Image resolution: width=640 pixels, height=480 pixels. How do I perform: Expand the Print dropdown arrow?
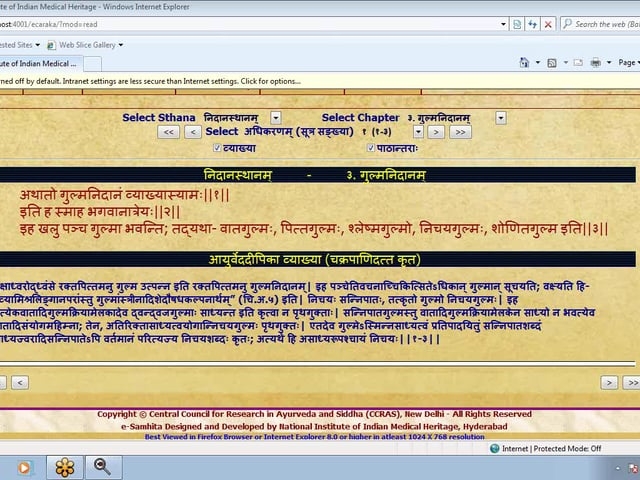609,63
